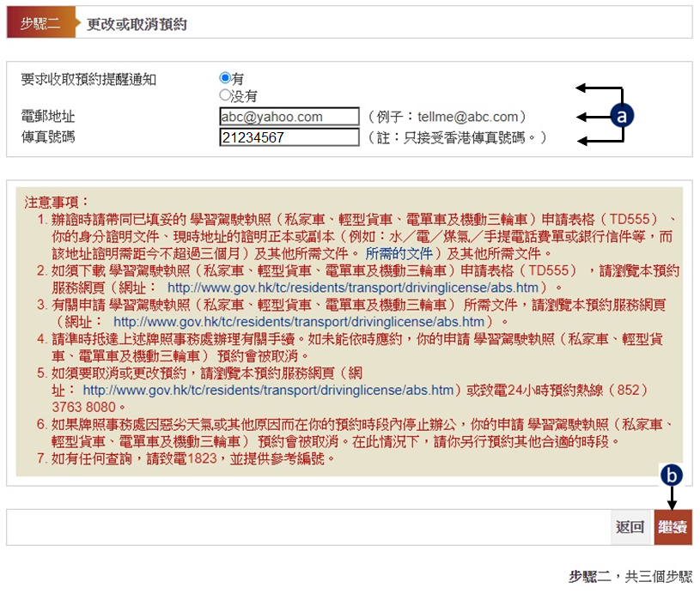Click the 傳真號碼 fax number field

(289, 137)
